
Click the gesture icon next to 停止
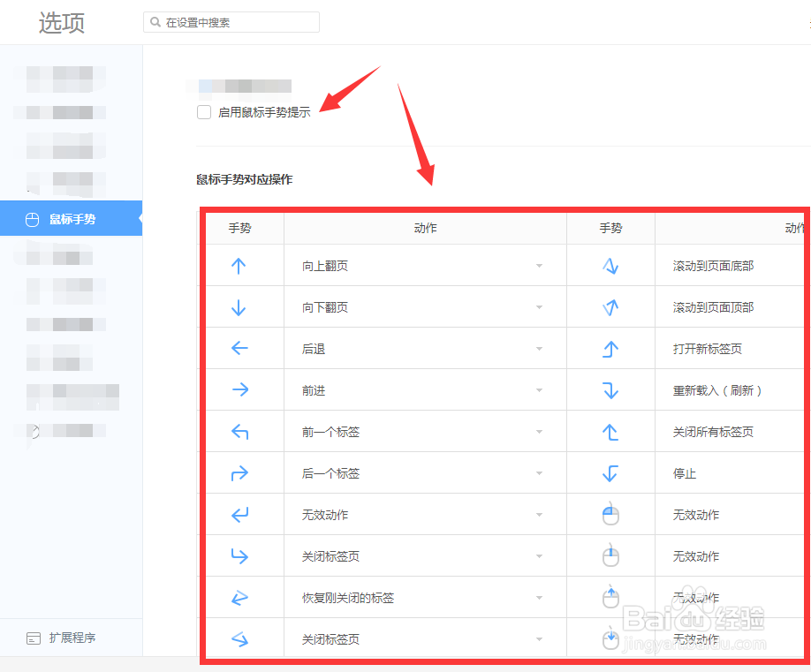[610, 472]
